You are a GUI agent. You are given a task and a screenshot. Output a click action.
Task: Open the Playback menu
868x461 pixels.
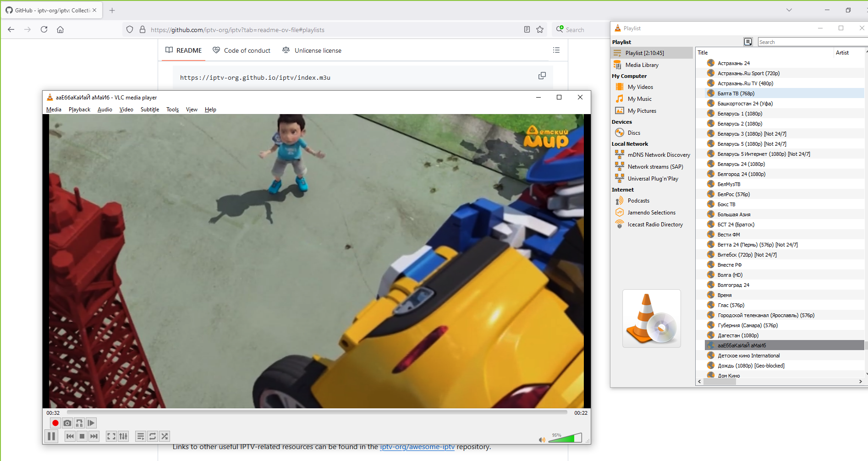(x=79, y=110)
